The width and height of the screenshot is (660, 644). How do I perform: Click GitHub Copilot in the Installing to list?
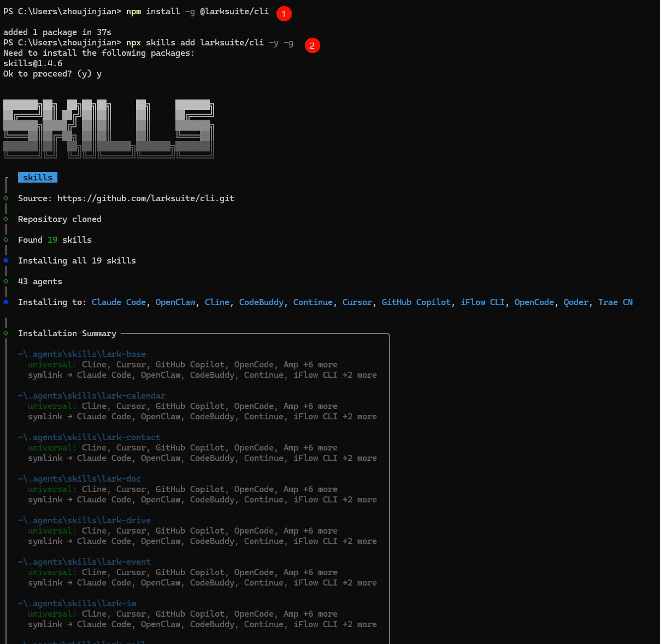tap(416, 302)
